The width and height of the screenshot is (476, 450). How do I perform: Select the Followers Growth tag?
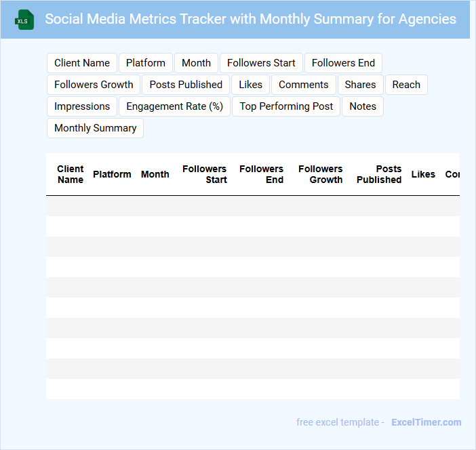[x=94, y=85]
